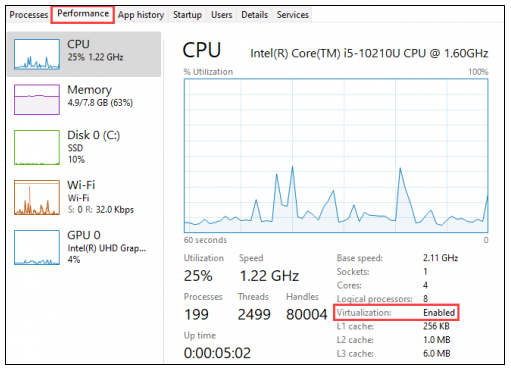Open the GPU 0 graph icon
The width and height of the screenshot is (511, 369).
(x=37, y=247)
